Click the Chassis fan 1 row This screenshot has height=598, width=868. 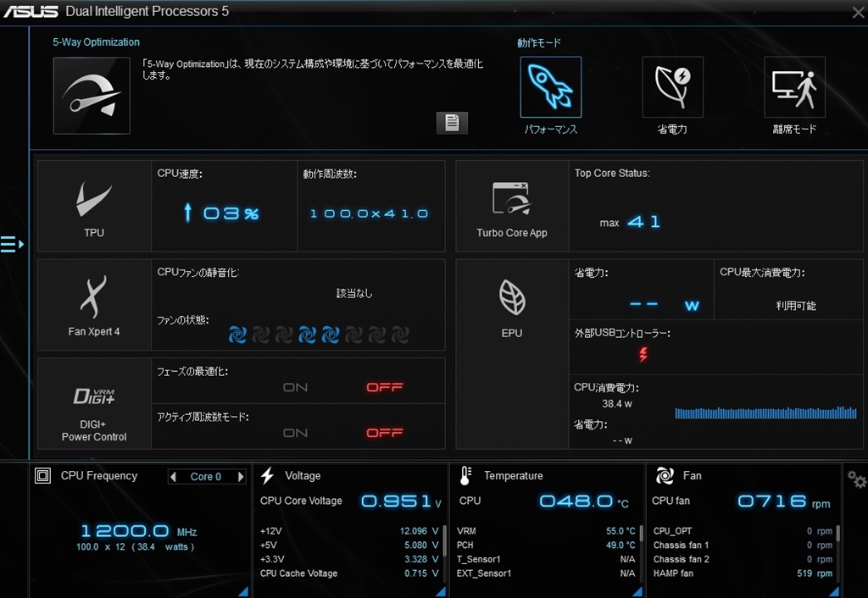(743, 545)
